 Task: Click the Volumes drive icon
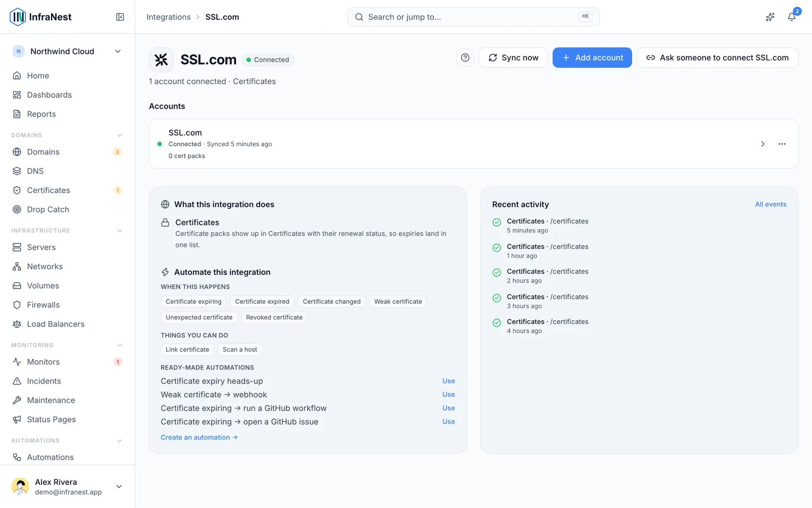click(17, 286)
